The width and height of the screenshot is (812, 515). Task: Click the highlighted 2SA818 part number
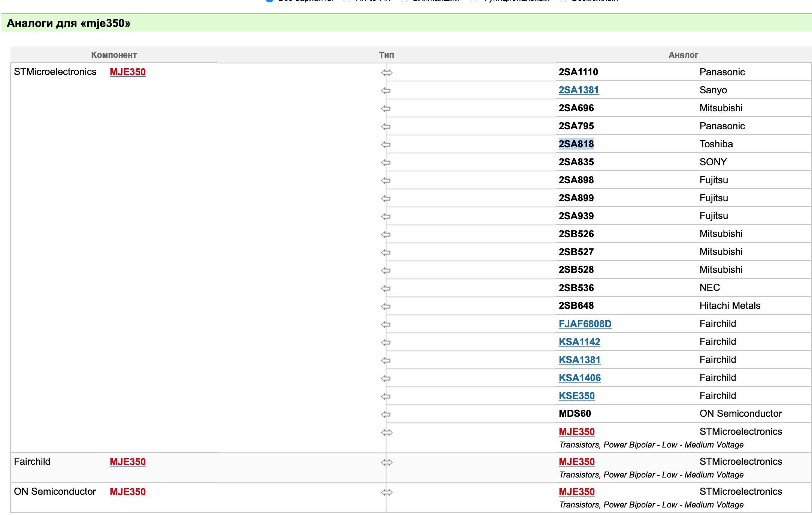pos(576,144)
